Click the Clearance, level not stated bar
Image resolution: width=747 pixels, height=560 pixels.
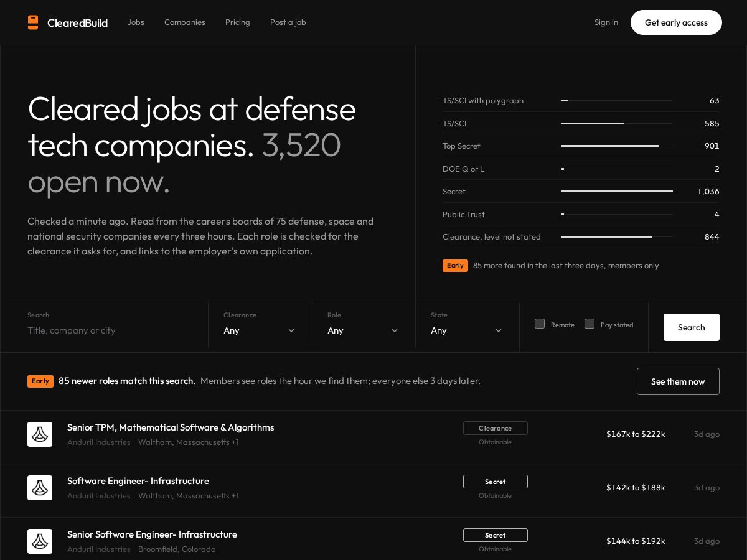[x=617, y=236]
